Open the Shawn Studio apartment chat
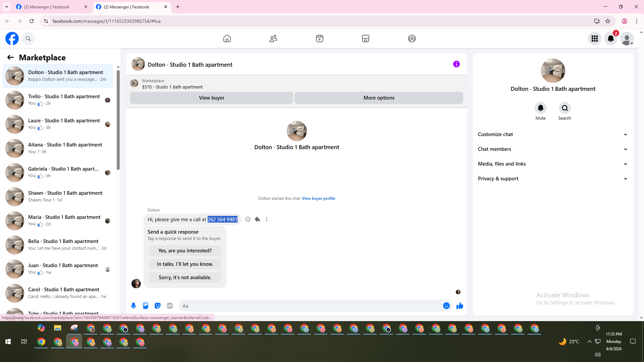644x362 pixels. (x=58, y=196)
